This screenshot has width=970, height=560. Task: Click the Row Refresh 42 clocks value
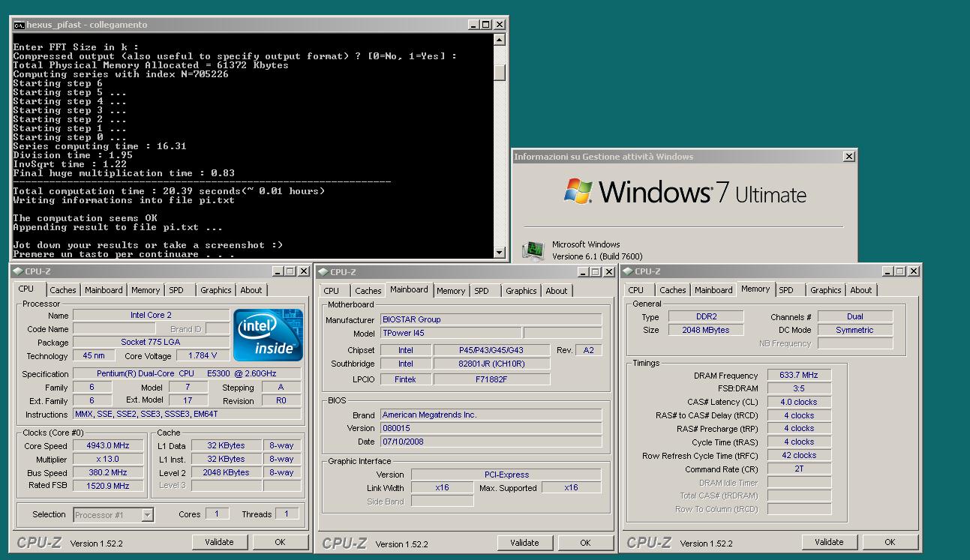click(x=799, y=455)
